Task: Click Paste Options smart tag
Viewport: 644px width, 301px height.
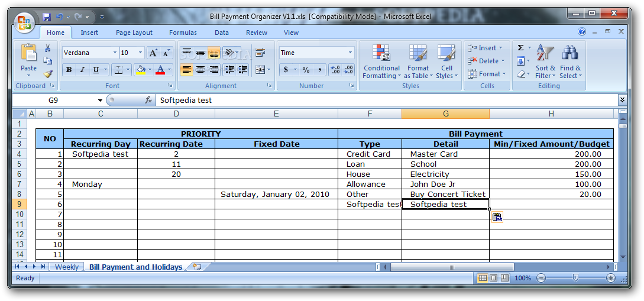Action: pos(497,218)
